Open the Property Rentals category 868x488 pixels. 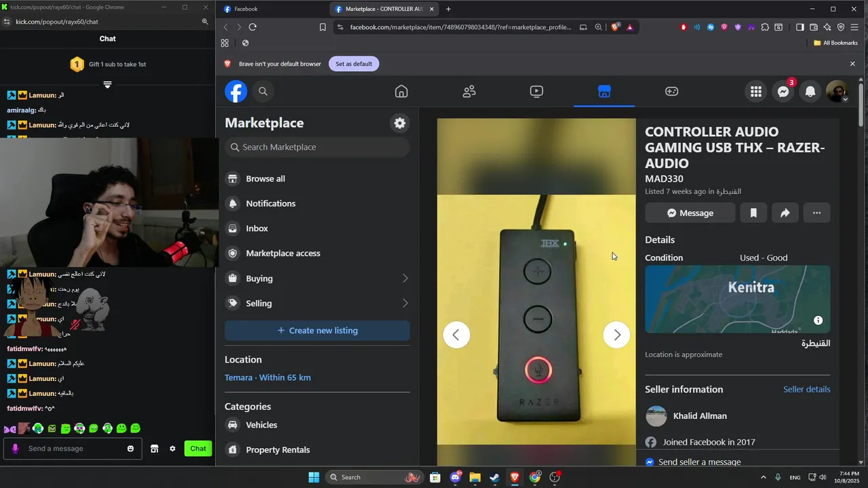point(317,450)
